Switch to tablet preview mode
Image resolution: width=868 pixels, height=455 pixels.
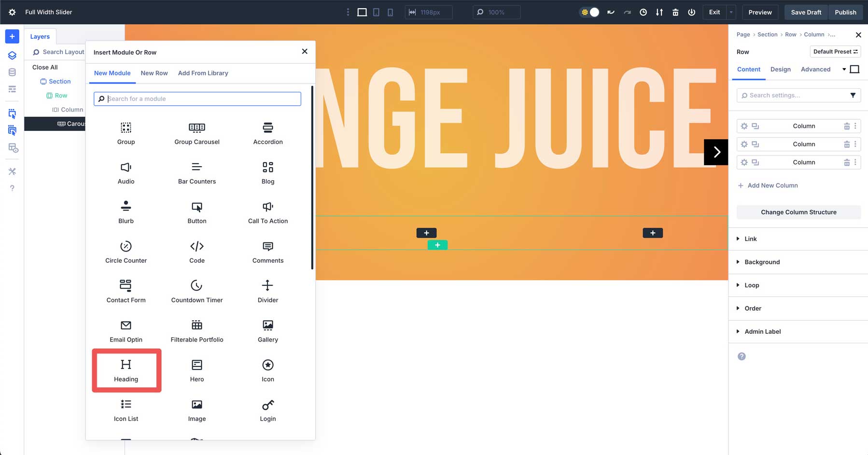[x=376, y=12]
